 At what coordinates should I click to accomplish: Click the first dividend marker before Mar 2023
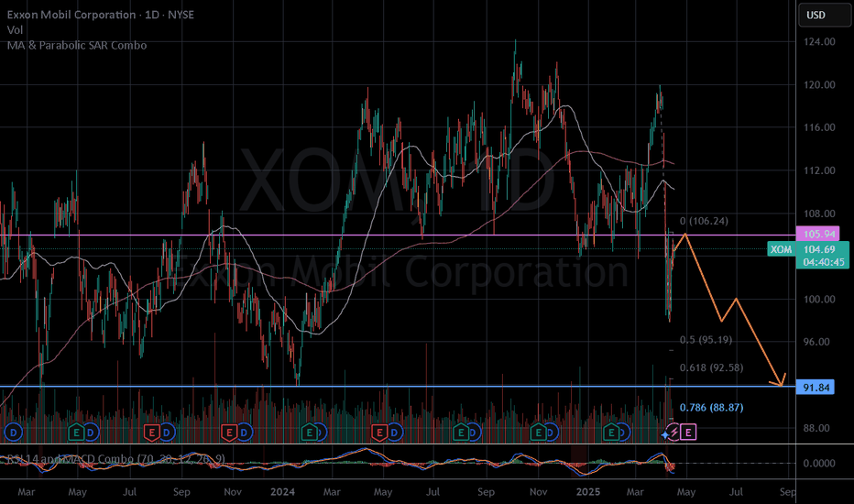tap(13, 433)
